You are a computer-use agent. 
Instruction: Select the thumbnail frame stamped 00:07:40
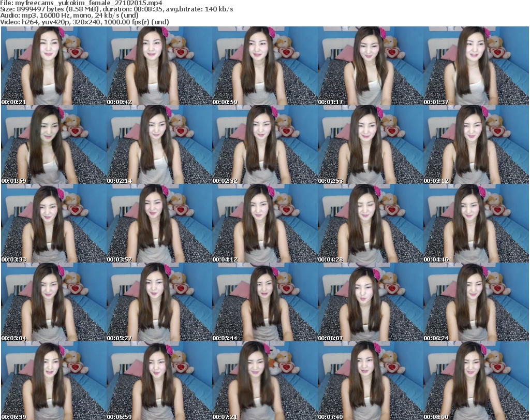(x=371, y=381)
